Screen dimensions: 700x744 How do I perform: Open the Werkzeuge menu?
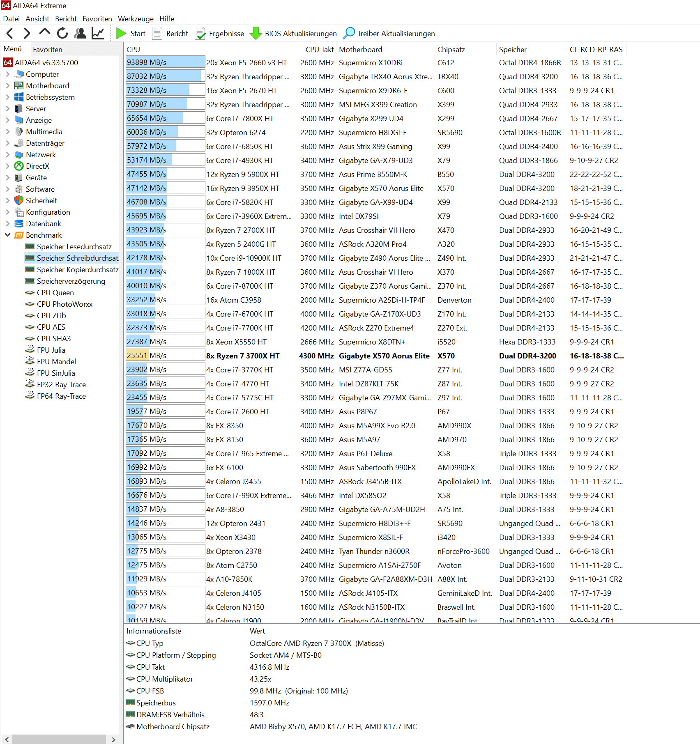tap(136, 19)
